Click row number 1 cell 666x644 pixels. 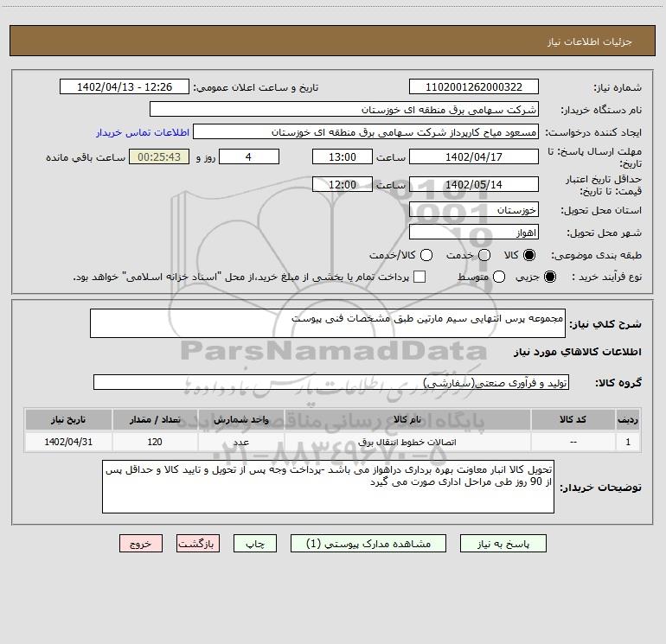628,442
